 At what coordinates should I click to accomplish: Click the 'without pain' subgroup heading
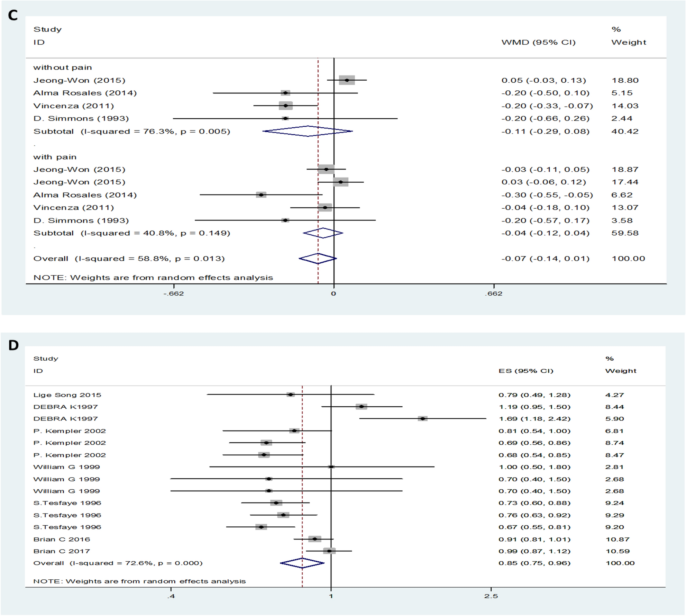pyautogui.click(x=62, y=67)
